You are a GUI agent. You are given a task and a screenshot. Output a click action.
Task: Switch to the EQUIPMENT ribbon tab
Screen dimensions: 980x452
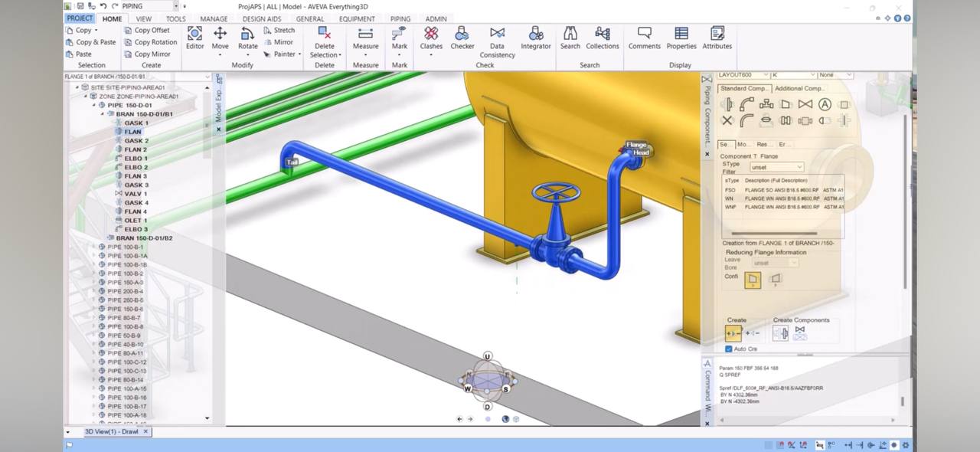tap(357, 19)
